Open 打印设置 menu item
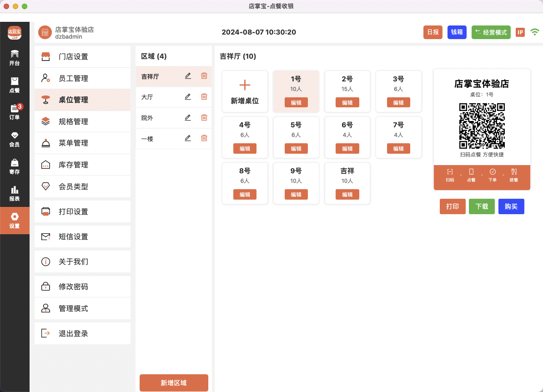 point(82,211)
